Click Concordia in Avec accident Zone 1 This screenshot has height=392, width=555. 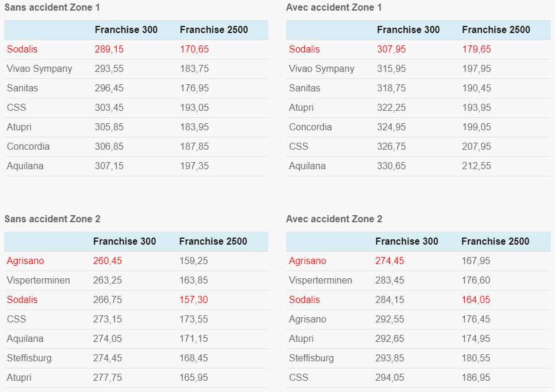tap(310, 127)
